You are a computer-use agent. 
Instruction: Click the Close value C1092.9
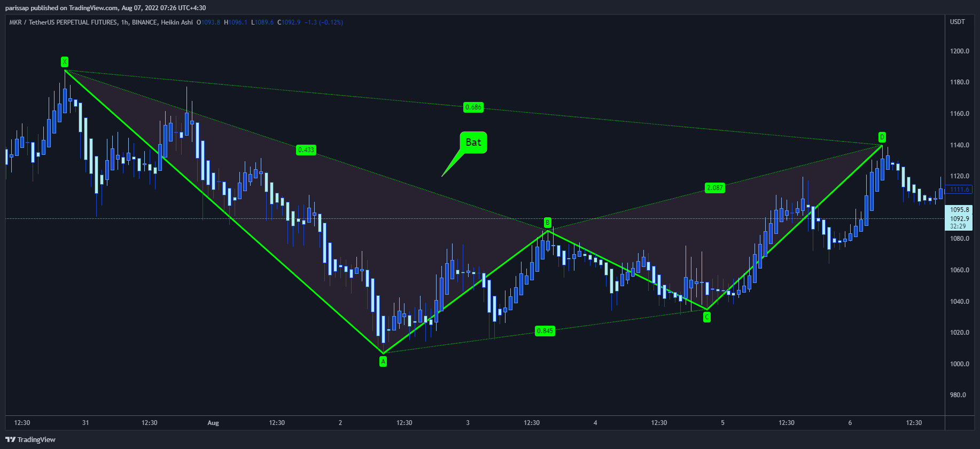pos(289,22)
